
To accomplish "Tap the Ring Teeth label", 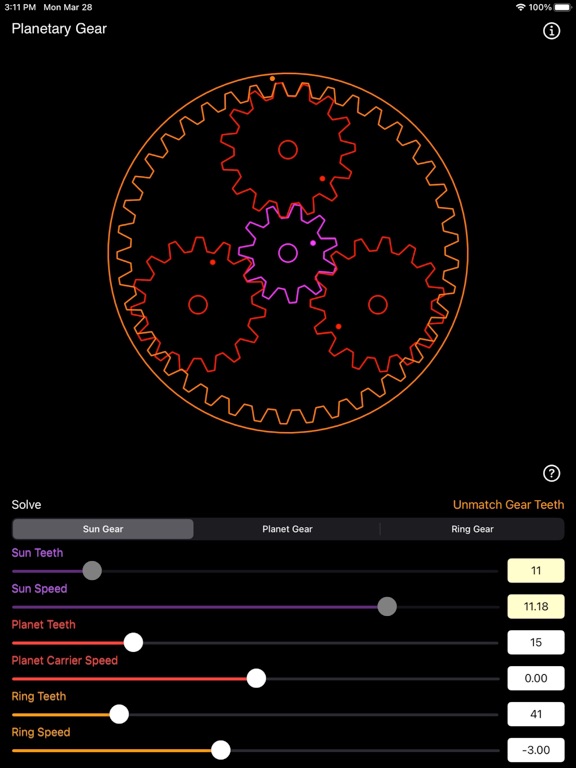I will (x=39, y=696).
